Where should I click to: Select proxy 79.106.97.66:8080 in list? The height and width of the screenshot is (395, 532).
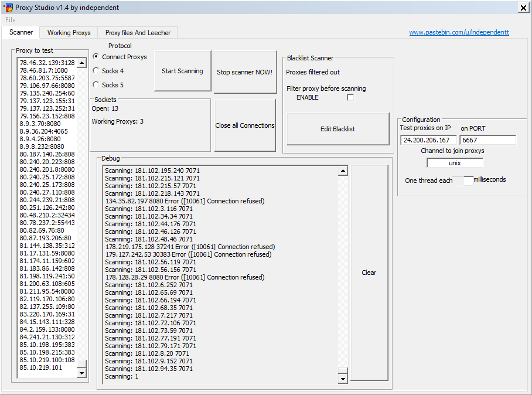pos(47,86)
